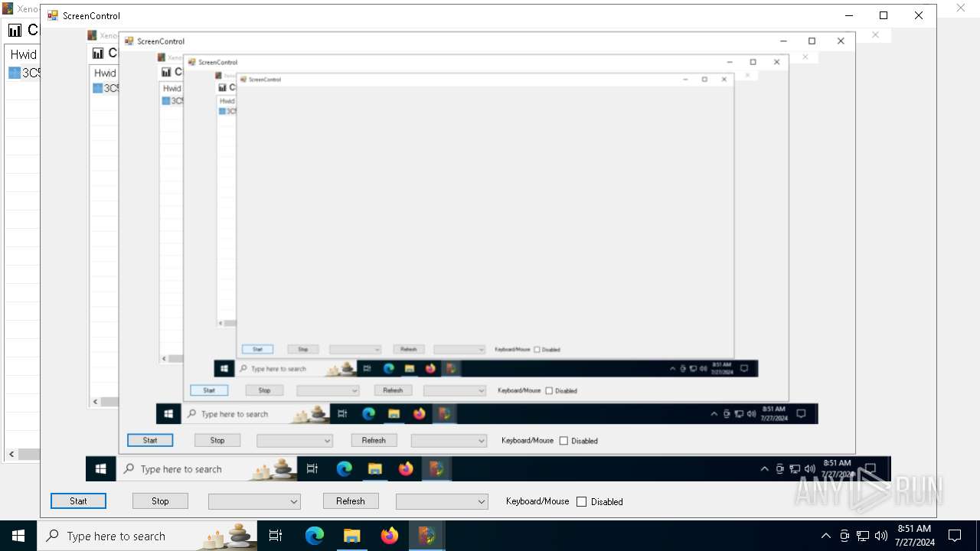
Task: Launch Microsoft Edge from the real taskbar
Action: coord(315,536)
